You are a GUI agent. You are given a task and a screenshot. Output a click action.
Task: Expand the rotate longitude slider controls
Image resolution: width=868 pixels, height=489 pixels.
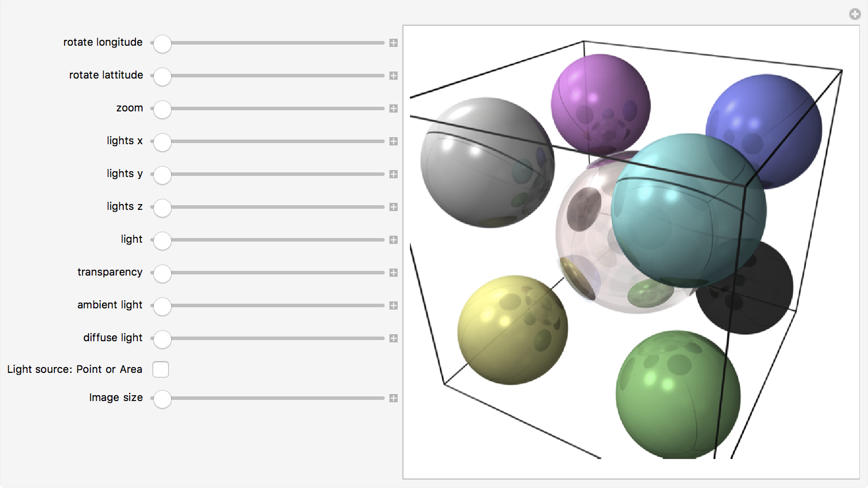(394, 43)
